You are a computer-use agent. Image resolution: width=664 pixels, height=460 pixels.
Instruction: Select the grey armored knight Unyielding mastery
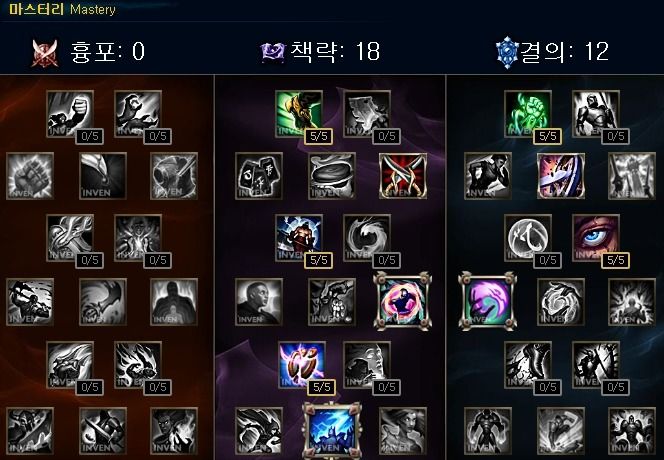point(595,114)
